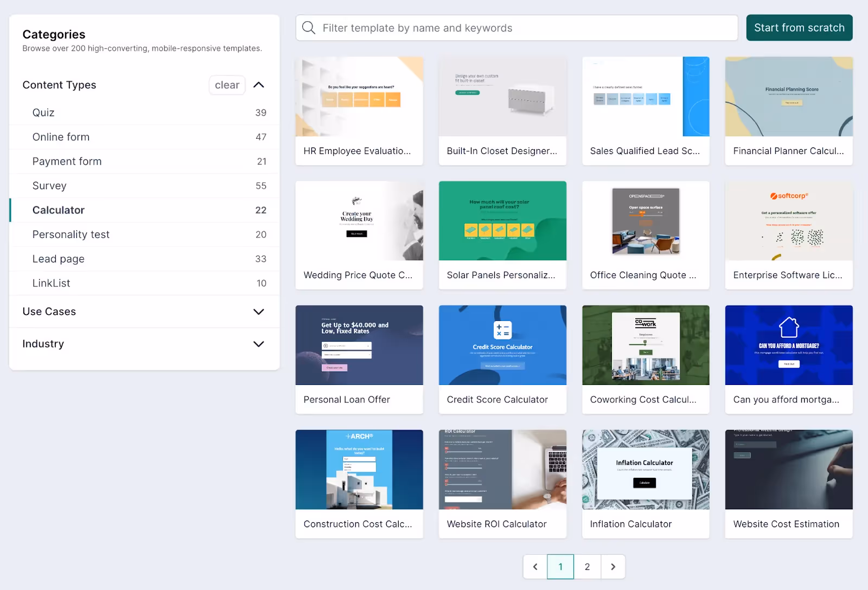Open Built-In Closet Designer template thumbnail
Image resolution: width=868 pixels, height=590 pixels.
[x=502, y=97]
